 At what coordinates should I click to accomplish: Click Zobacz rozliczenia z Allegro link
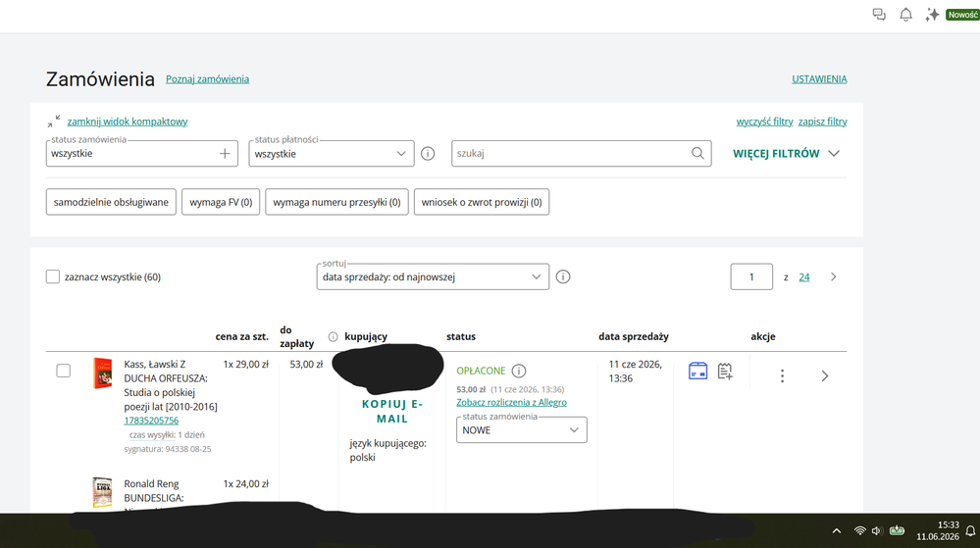[x=511, y=402]
